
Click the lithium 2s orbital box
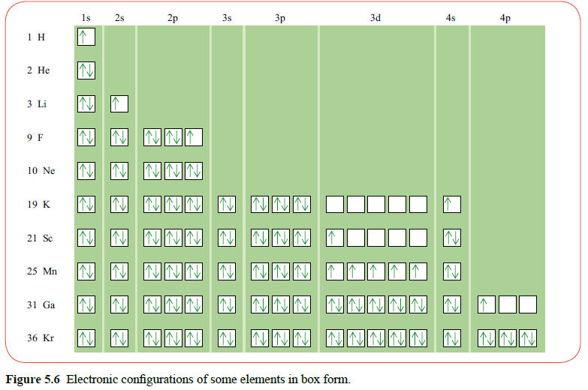point(119,103)
